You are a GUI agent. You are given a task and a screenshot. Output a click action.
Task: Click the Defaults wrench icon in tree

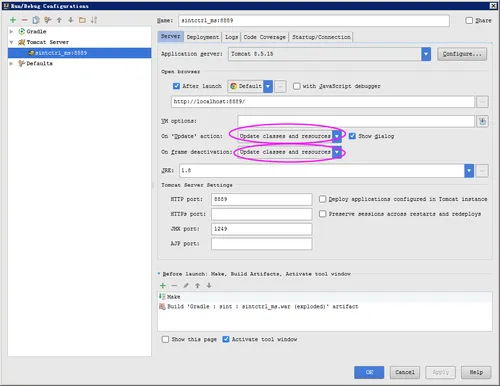pos(22,63)
